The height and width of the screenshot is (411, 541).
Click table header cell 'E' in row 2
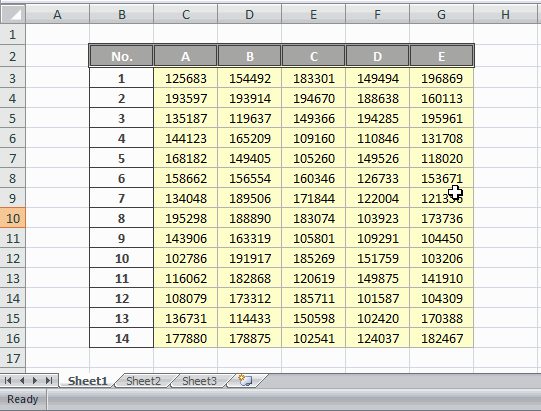(441, 56)
